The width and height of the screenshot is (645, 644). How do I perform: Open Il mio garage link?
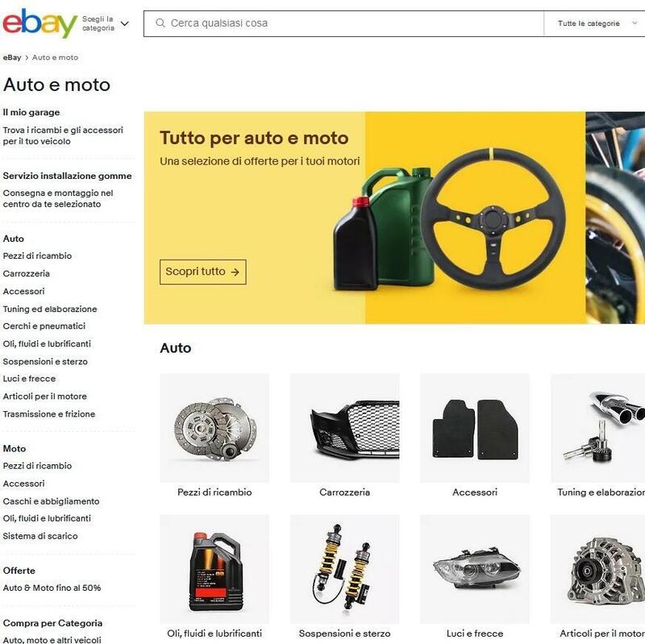(31, 112)
